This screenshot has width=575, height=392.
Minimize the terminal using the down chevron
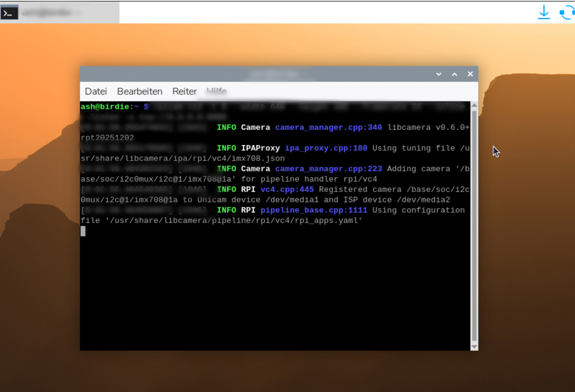pos(438,74)
